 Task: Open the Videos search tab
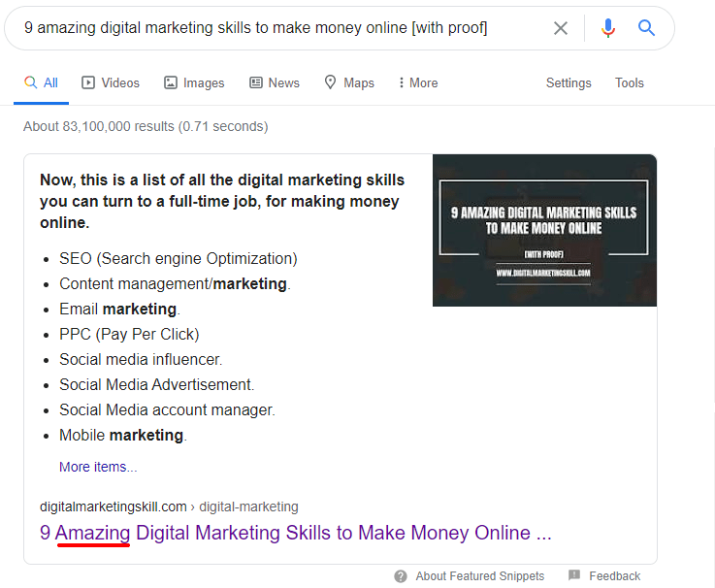pos(111,83)
